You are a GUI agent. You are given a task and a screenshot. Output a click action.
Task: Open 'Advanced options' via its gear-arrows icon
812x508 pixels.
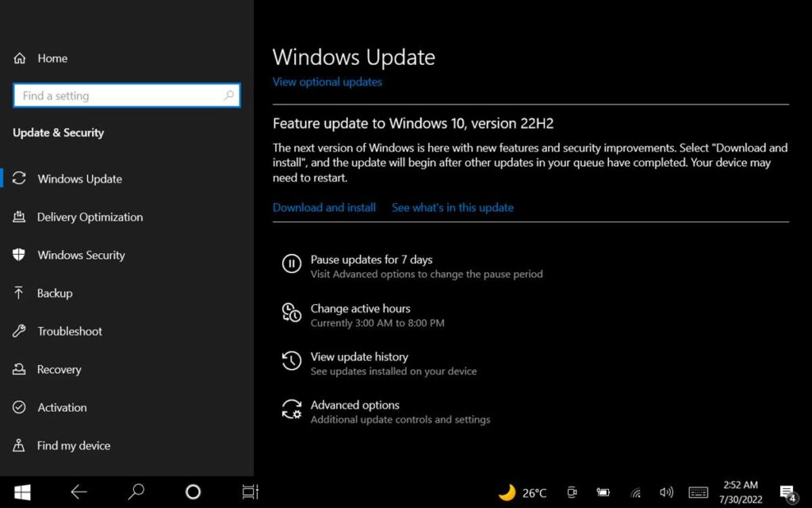[x=292, y=409]
